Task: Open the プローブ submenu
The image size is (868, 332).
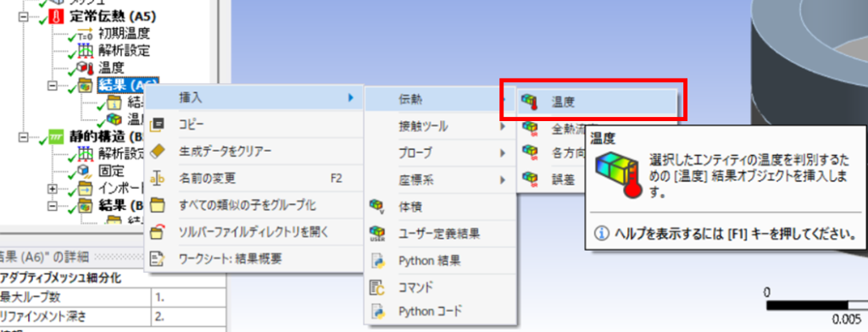Action: pyautogui.click(x=440, y=152)
